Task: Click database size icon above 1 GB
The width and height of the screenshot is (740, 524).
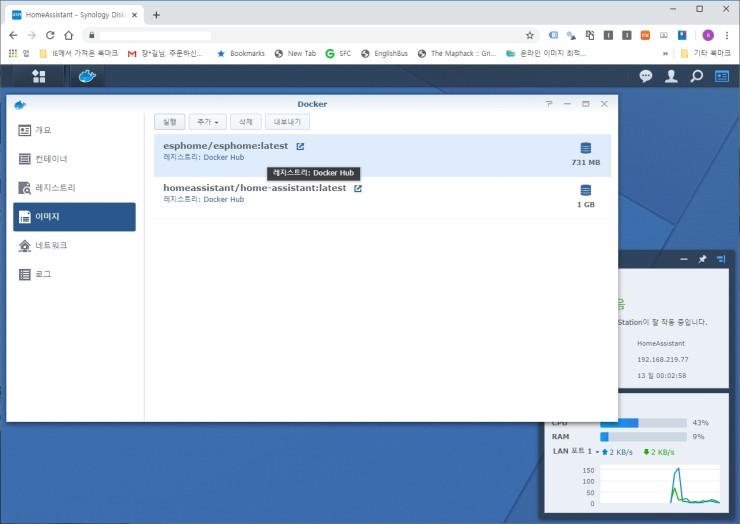Action: (x=586, y=190)
